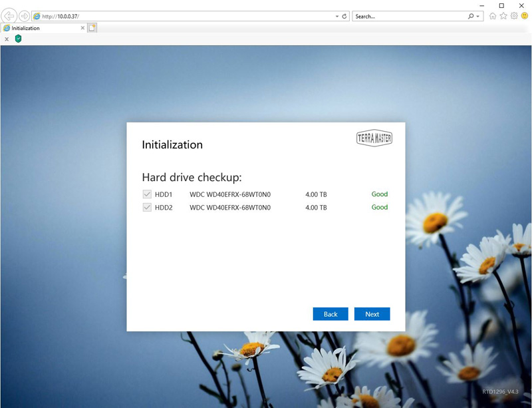532x408 pixels.
Task: Expand the address bar history dropdown
Action: point(336,16)
